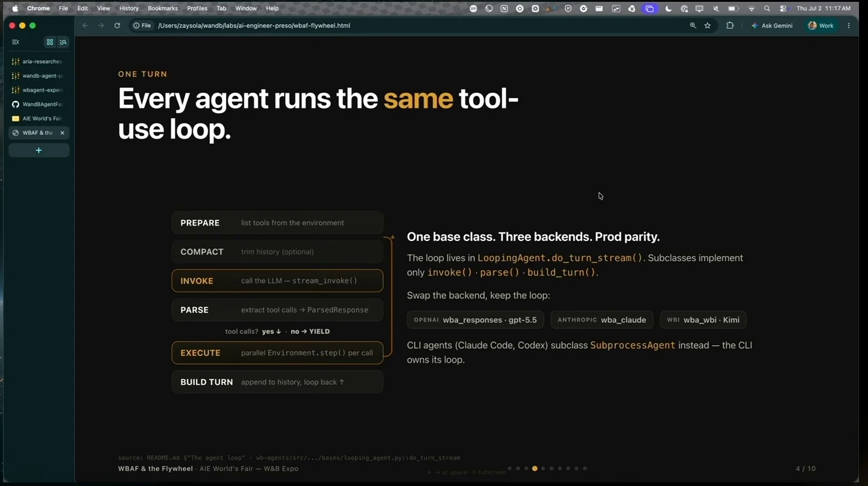The width and height of the screenshot is (868, 486).
Task: Click the PARSE step row
Action: click(277, 310)
